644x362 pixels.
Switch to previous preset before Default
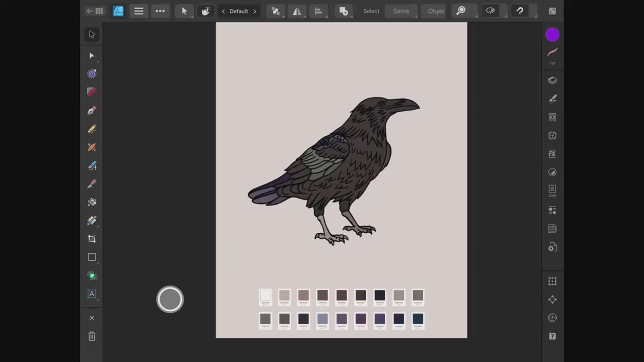(x=223, y=11)
